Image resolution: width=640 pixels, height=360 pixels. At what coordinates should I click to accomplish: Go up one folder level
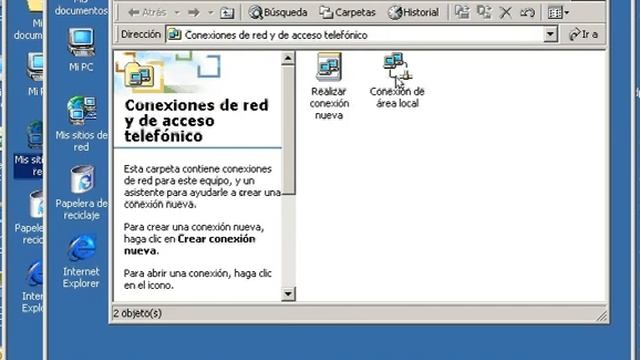point(227,13)
